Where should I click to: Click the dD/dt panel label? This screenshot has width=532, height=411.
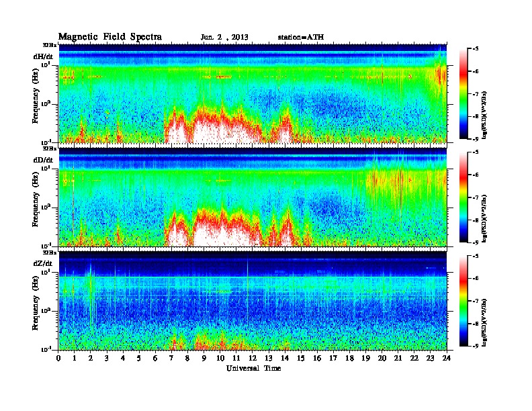[x=43, y=160]
